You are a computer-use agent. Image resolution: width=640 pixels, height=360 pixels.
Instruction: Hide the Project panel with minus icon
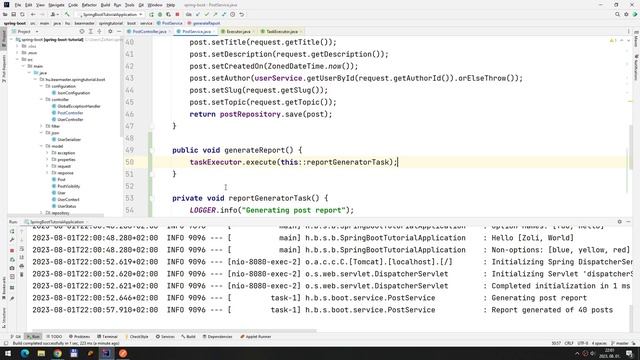(119, 31)
